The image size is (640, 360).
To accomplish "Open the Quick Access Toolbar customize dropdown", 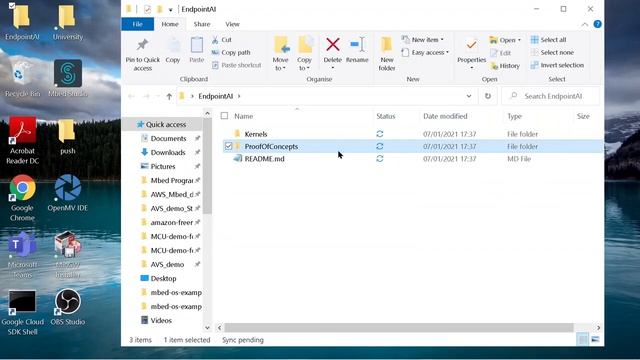I will coord(171,9).
